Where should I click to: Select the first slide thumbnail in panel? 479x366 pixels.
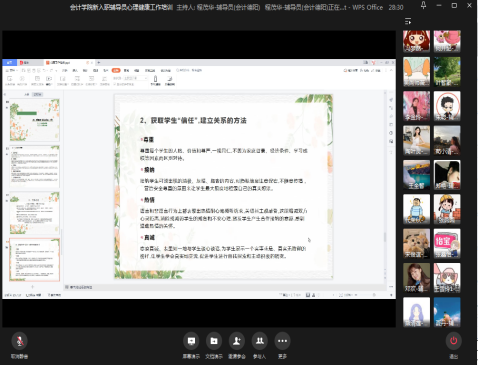pyautogui.click(x=35, y=120)
